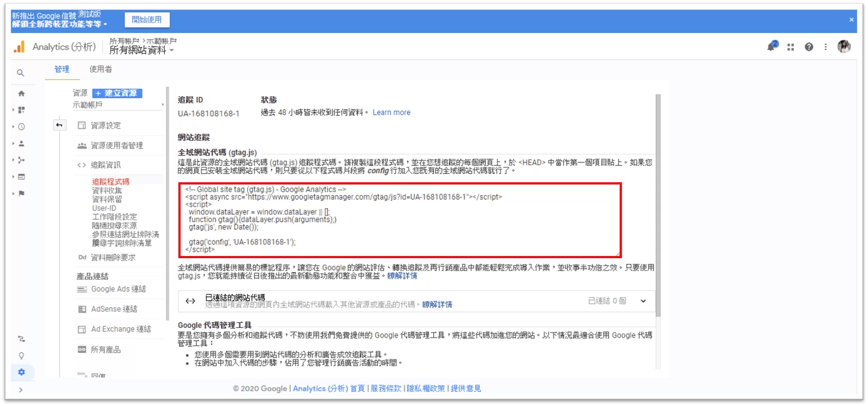Open the Realtime clock icon in sidebar

[22, 127]
